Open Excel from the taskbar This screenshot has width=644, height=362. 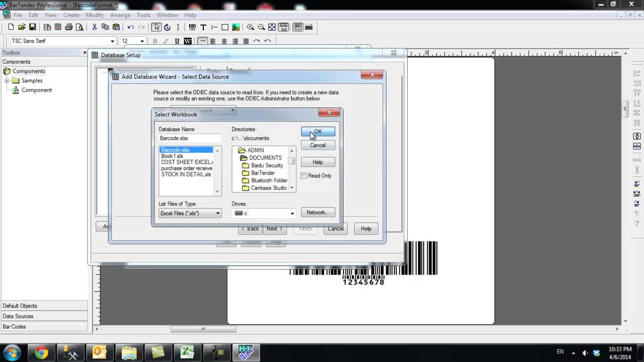pyautogui.click(x=187, y=352)
